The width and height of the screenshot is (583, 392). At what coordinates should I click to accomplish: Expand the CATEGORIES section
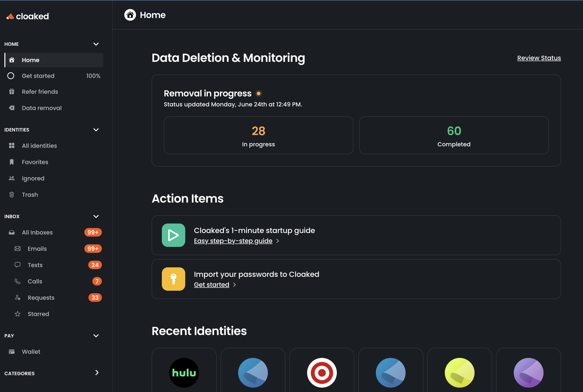pos(96,373)
